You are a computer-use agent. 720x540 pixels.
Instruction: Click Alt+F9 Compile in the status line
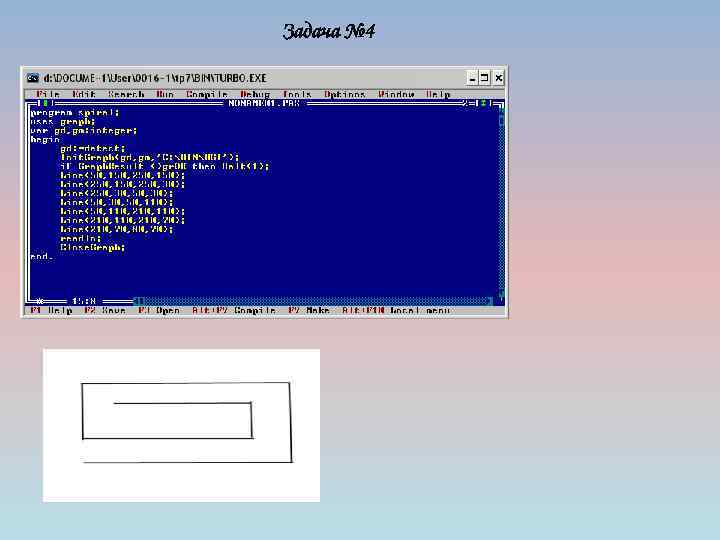[x=234, y=310]
